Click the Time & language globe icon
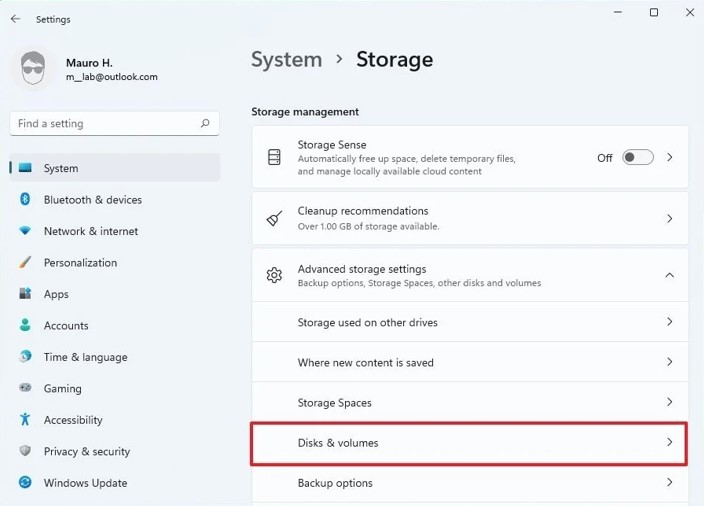The image size is (704, 506). point(25,356)
